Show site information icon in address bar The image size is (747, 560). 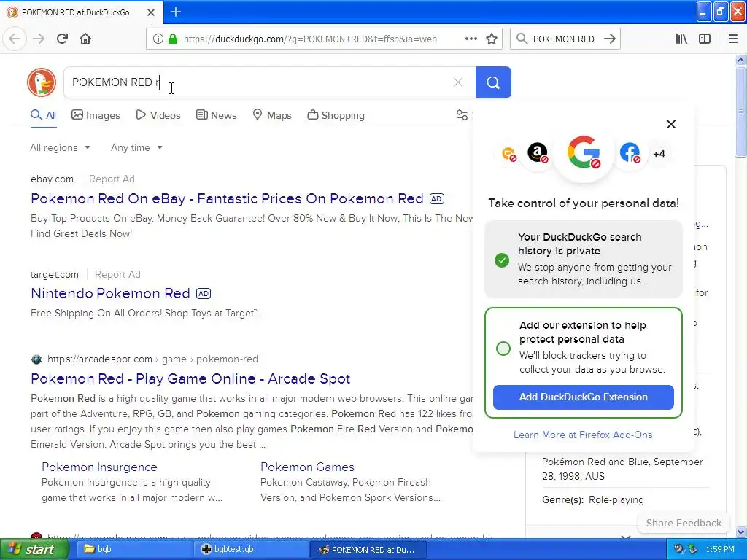pos(158,39)
